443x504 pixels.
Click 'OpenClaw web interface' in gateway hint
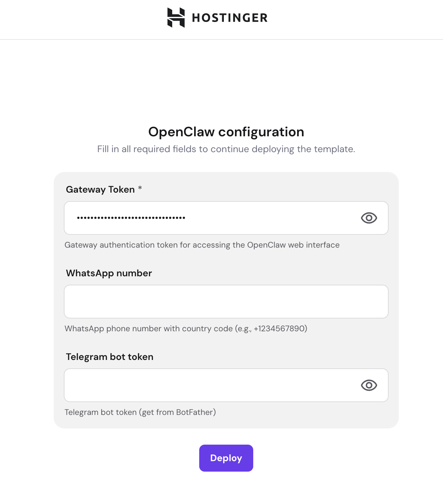pyautogui.click(x=293, y=245)
